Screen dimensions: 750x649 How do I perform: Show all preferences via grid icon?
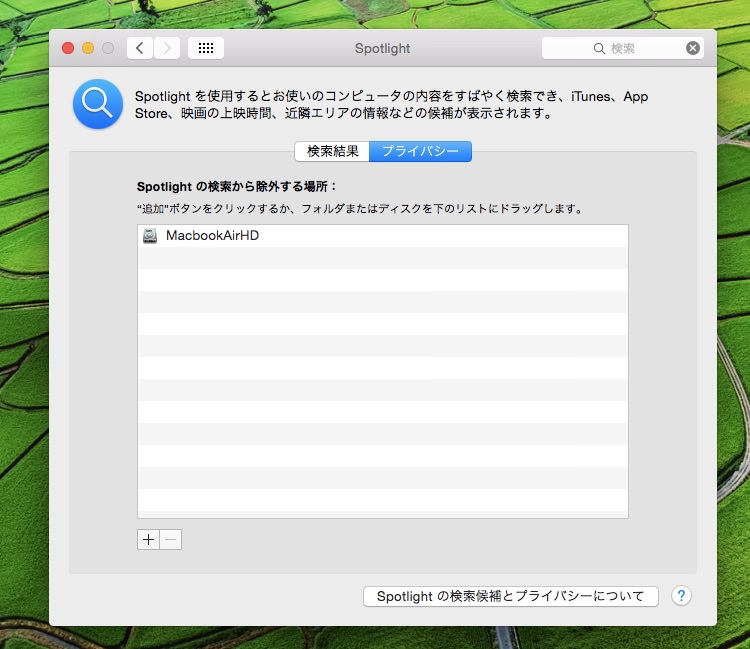tap(206, 48)
